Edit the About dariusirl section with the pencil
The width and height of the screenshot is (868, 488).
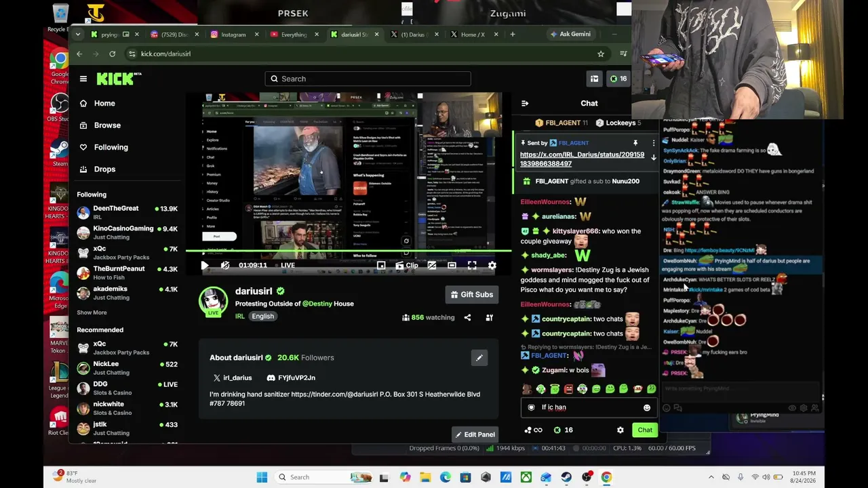click(x=479, y=358)
